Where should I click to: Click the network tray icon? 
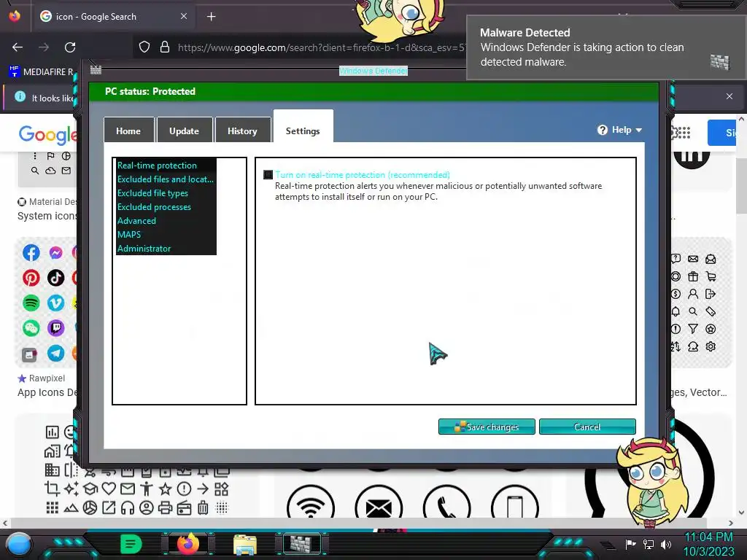(648, 544)
